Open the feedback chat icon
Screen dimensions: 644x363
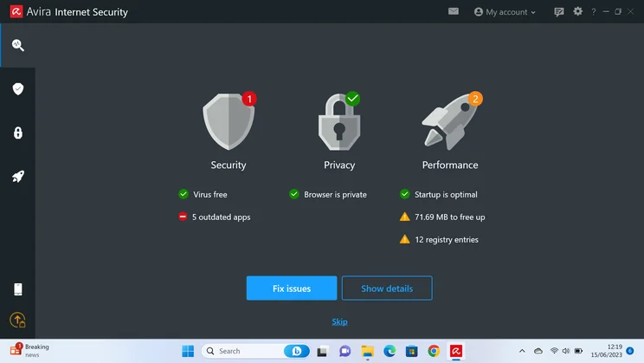coord(558,11)
